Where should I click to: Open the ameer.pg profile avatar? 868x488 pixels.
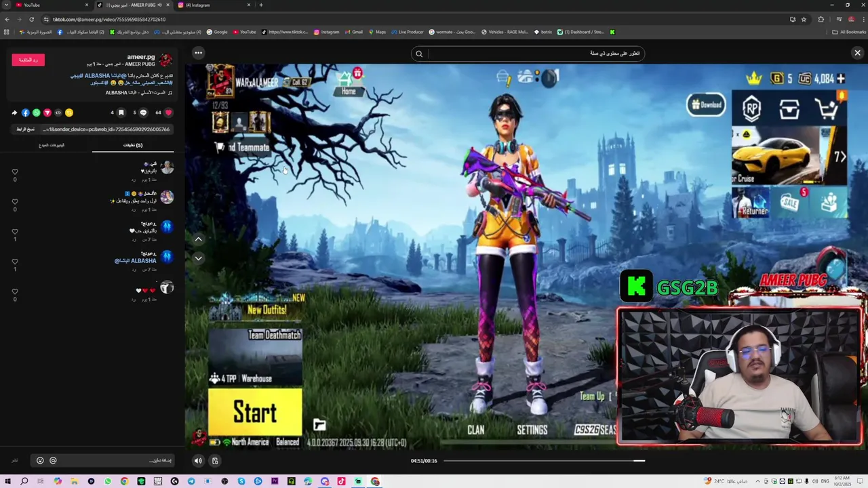click(165, 60)
